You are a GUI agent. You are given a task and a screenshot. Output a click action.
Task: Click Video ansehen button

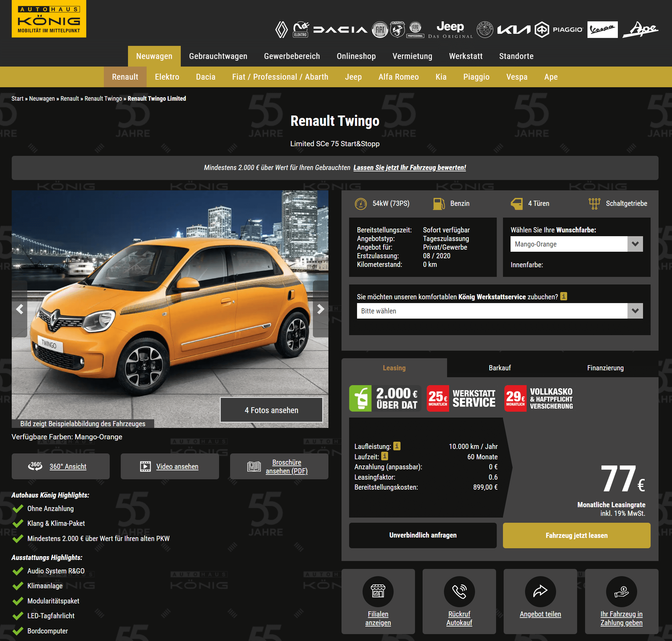pos(170,467)
